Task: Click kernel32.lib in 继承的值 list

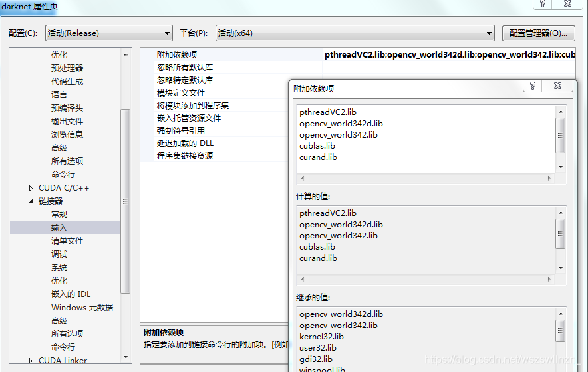Action: click(x=321, y=336)
